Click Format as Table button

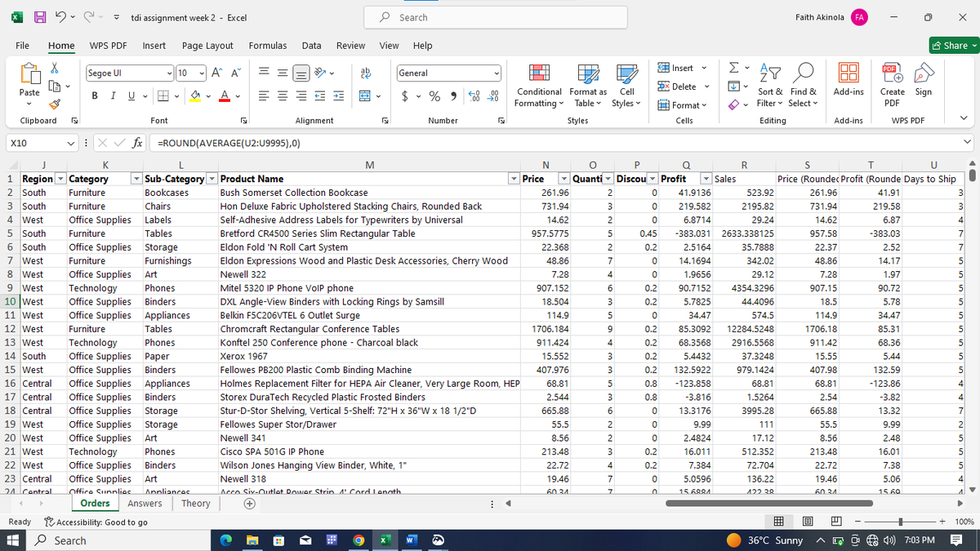coord(588,85)
